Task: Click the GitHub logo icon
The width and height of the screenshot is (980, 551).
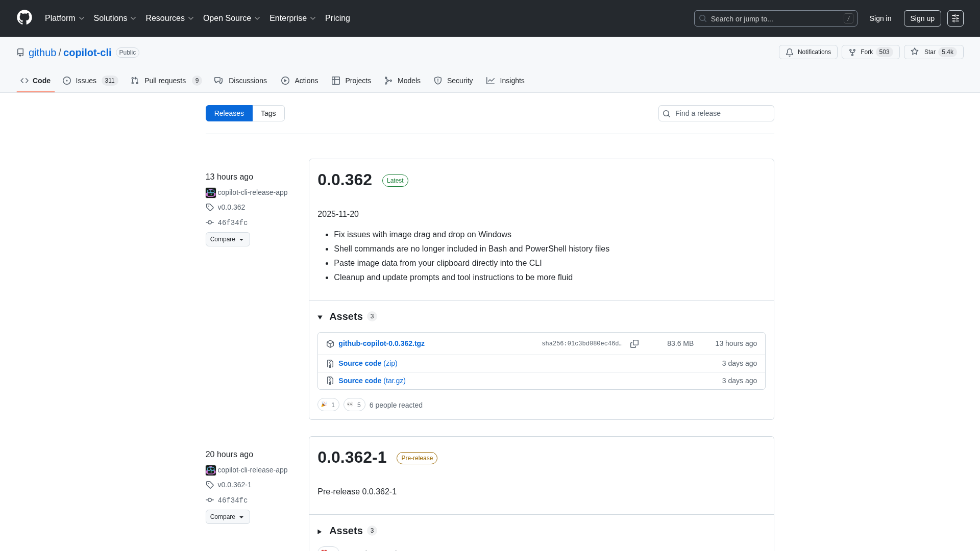Action: (24, 18)
